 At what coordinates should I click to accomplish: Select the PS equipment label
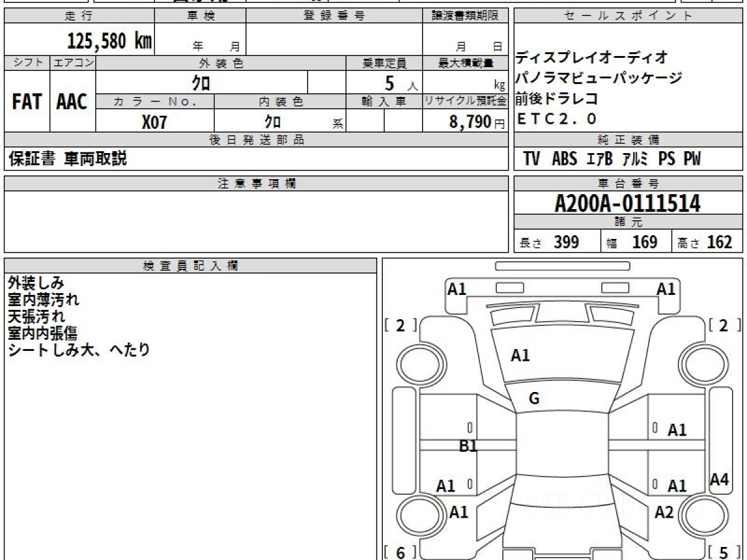pos(667,159)
